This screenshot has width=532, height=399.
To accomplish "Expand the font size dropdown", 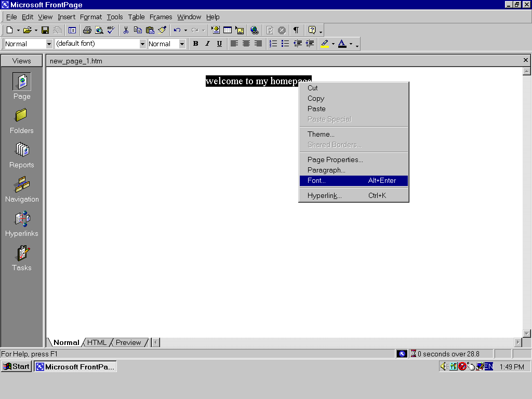I will pyautogui.click(x=182, y=44).
